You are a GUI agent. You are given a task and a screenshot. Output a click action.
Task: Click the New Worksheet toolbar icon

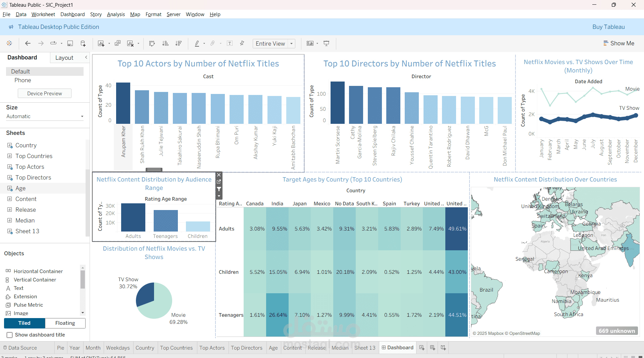pos(101,43)
